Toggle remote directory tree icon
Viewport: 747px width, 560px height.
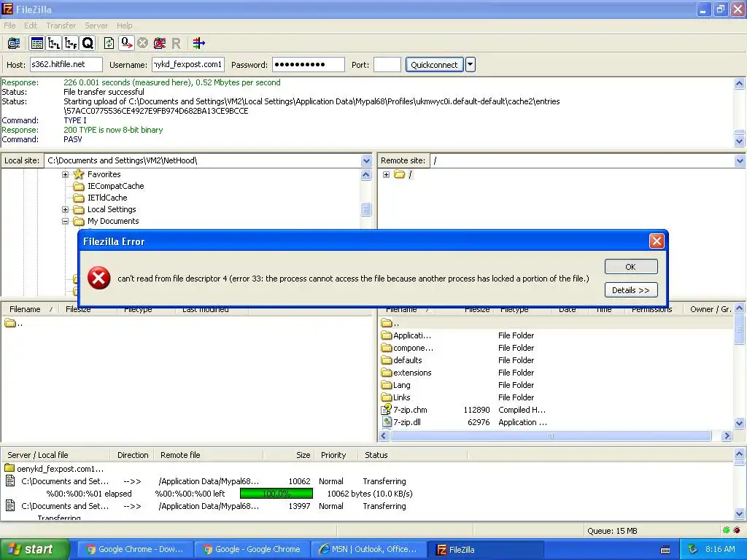[x=71, y=43]
